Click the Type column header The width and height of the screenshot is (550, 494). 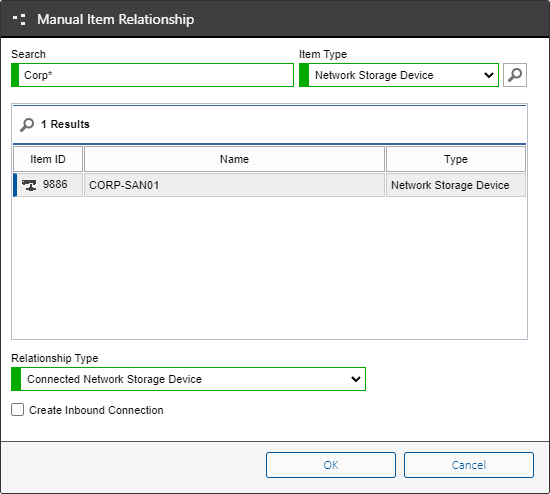(456, 159)
